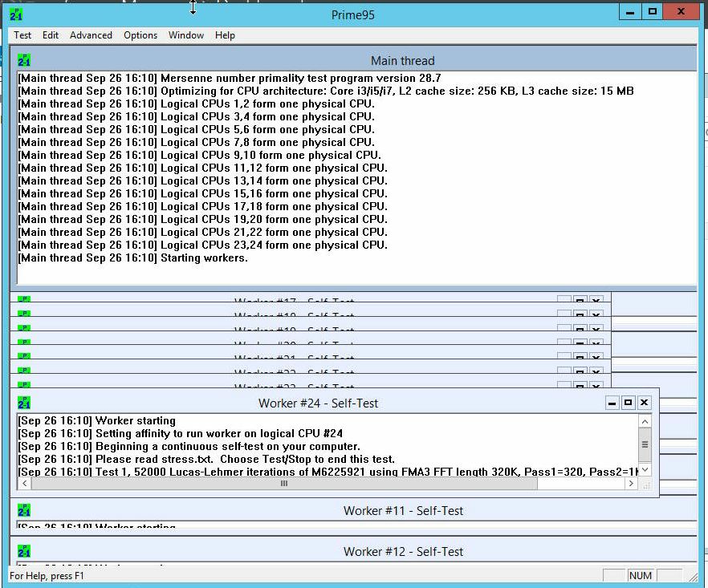Click the Worker #24 scroll-down arrow
This screenshot has width=708, height=588.
click(x=645, y=470)
